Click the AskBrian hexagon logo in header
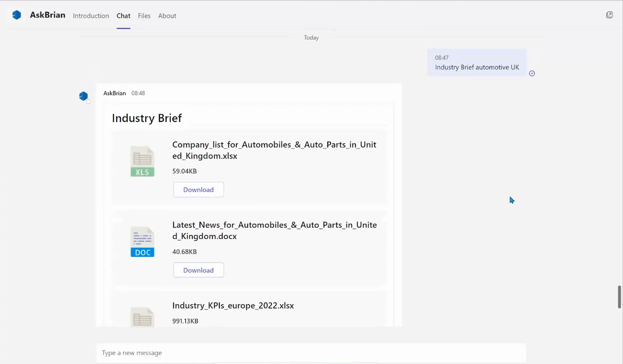Viewport: 623px width, 364px height. 17,15
